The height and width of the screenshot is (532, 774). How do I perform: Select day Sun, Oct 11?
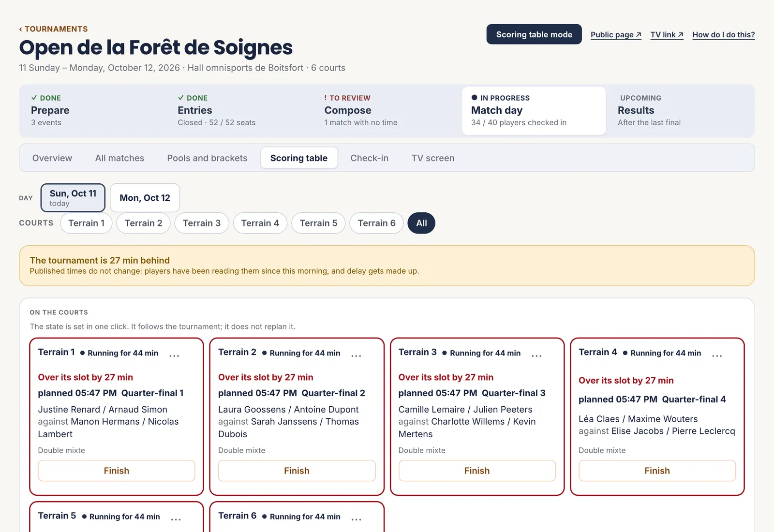pyautogui.click(x=73, y=197)
